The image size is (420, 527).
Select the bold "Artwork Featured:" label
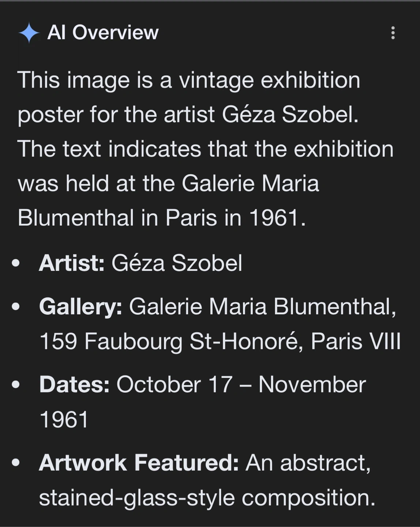139,463
